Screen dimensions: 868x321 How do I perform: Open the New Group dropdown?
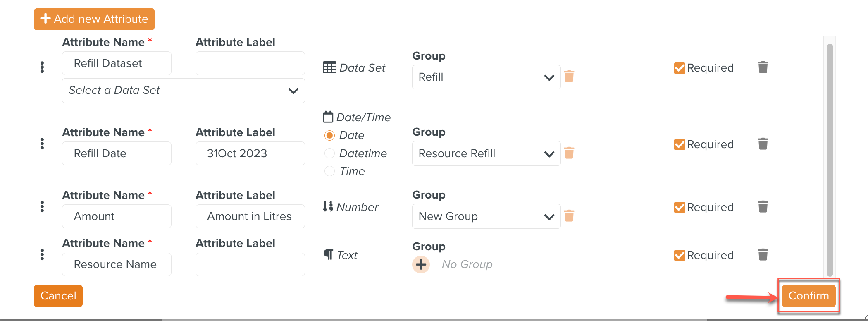click(x=486, y=216)
